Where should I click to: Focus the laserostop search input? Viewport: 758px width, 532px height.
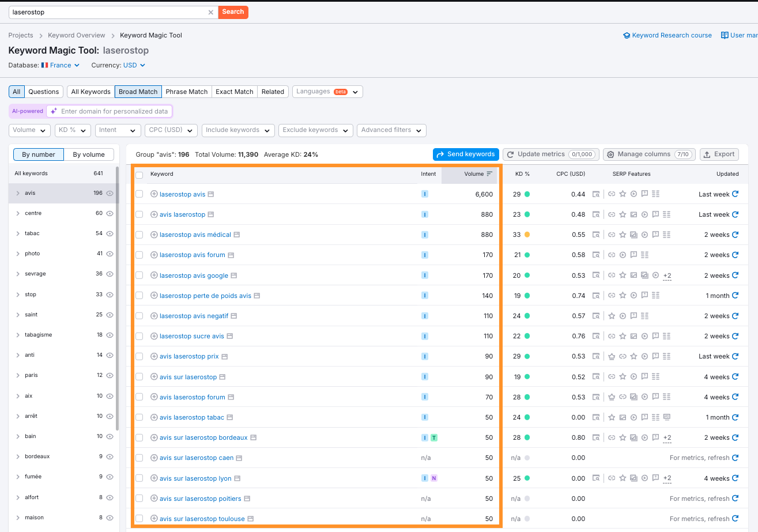pos(108,12)
